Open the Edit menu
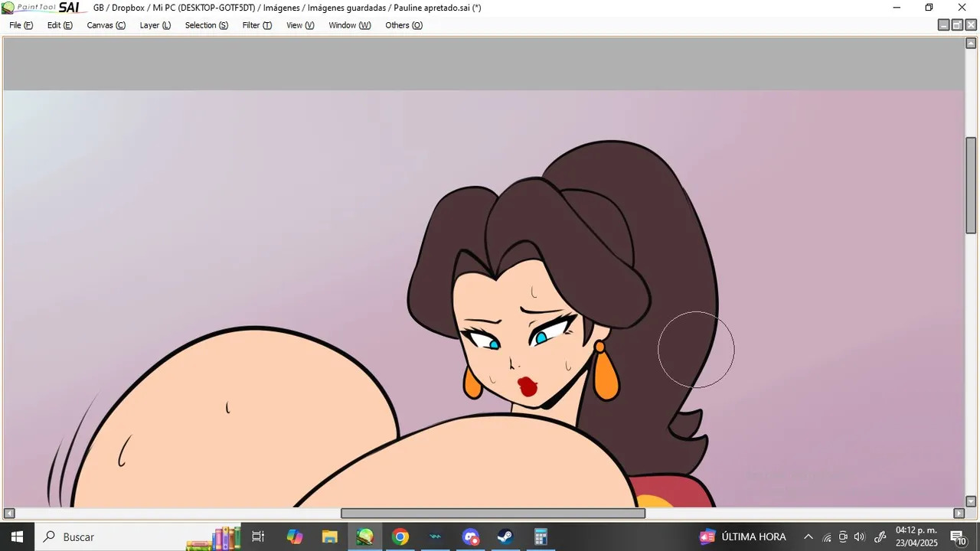The height and width of the screenshot is (551, 980). point(60,25)
